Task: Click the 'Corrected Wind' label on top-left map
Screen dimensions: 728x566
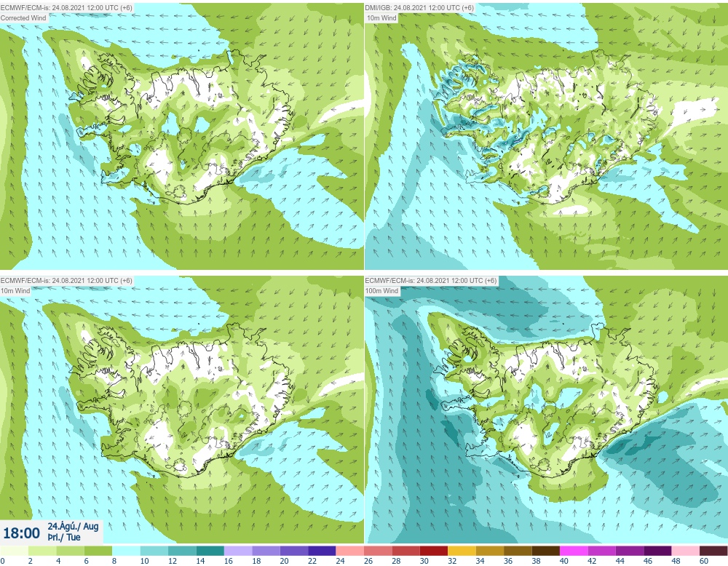Action: click(x=24, y=17)
